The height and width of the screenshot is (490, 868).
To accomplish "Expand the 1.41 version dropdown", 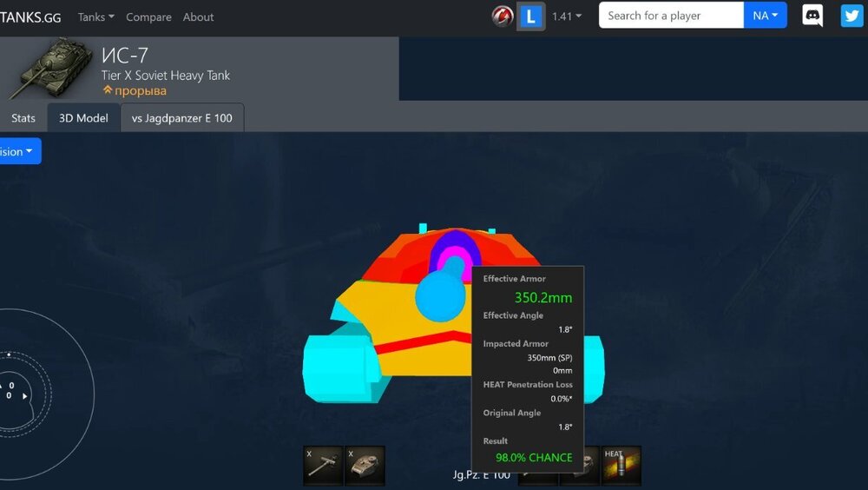I will [x=567, y=17].
